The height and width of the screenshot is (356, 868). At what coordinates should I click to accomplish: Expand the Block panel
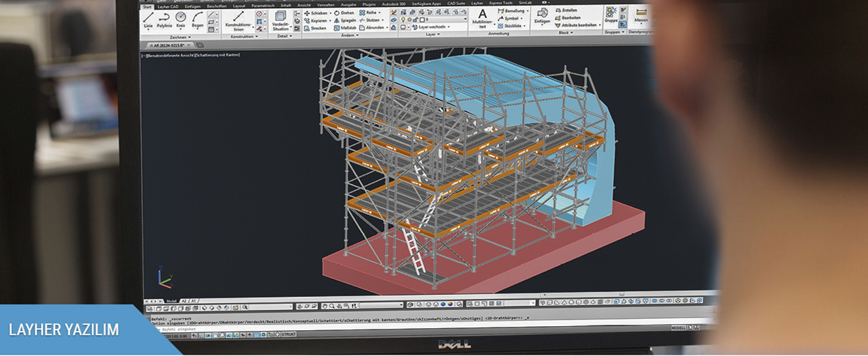[x=565, y=33]
